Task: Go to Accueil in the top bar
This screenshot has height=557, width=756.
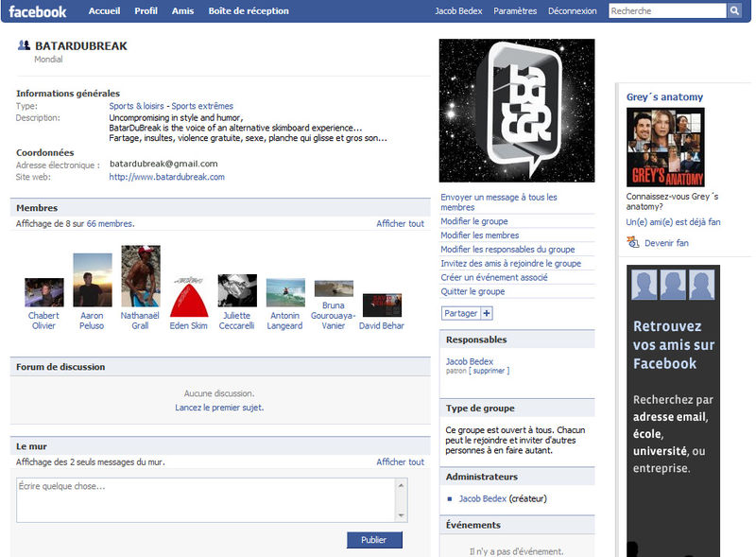Action: 104,10
